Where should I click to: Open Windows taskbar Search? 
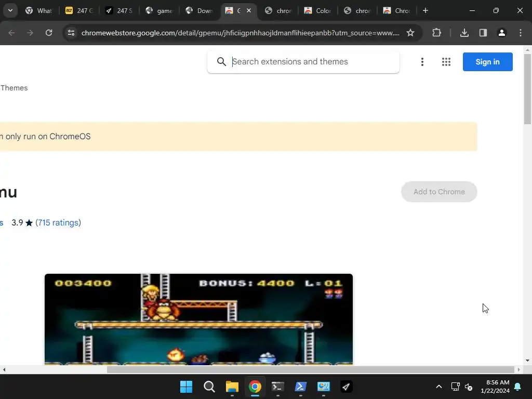pyautogui.click(x=209, y=387)
